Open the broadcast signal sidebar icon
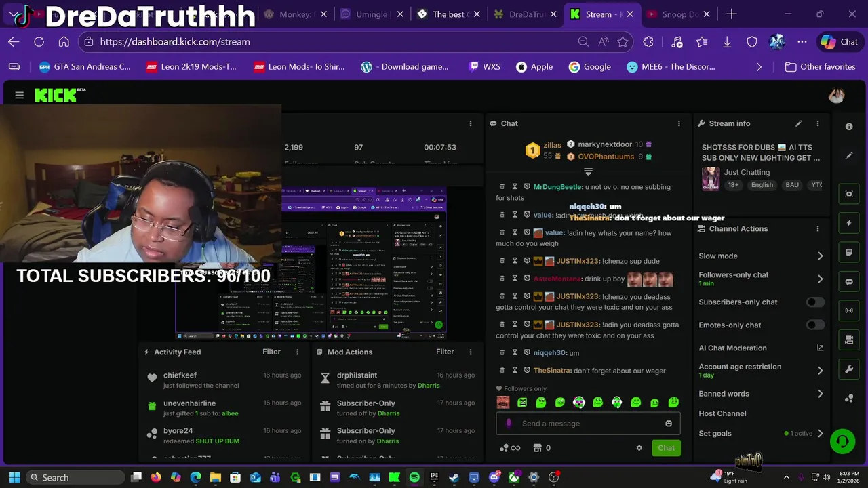 tap(849, 310)
